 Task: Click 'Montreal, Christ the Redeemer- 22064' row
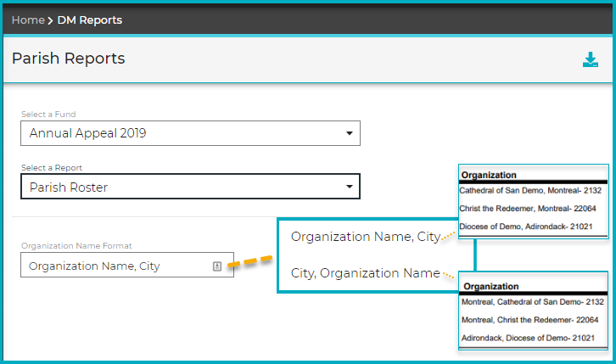pos(529,320)
